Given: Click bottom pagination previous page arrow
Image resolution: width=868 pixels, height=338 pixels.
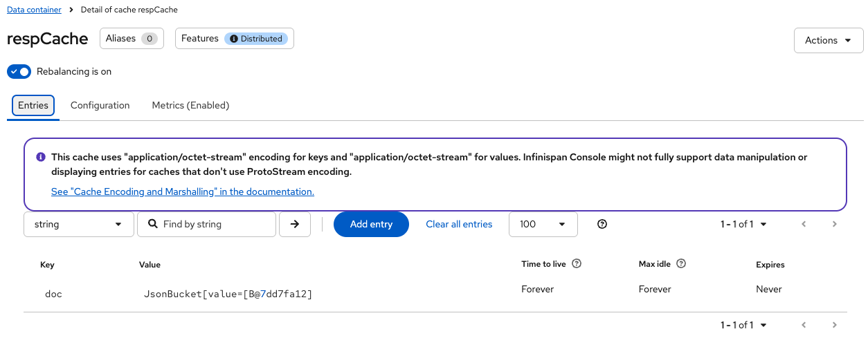Looking at the screenshot, I should (804, 325).
